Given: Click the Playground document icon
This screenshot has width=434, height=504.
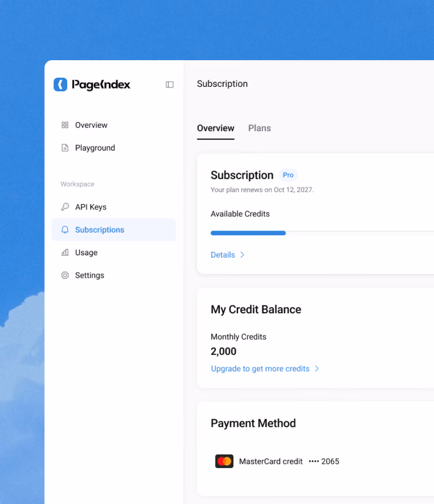Looking at the screenshot, I should click(x=65, y=148).
